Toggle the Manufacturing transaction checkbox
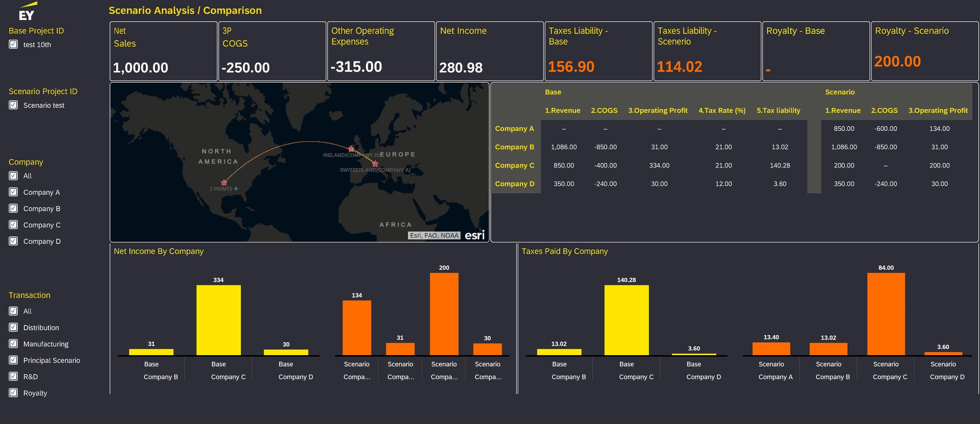The image size is (980, 424). (x=13, y=344)
